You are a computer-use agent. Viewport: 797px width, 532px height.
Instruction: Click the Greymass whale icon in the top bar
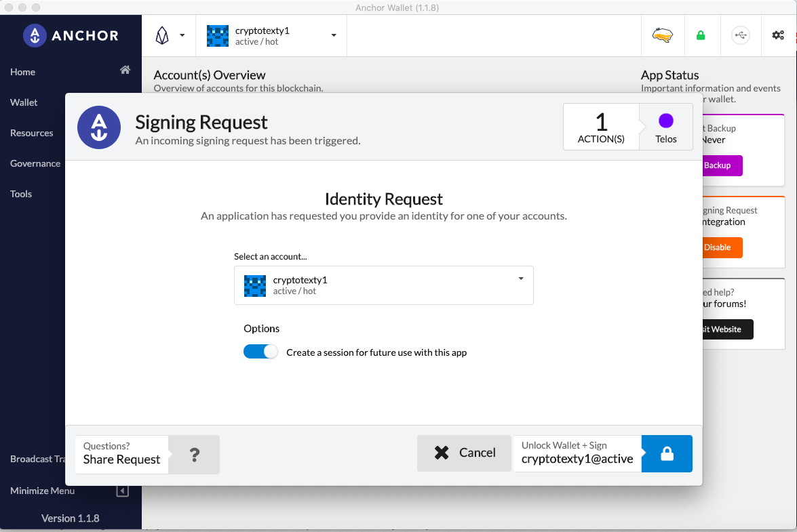click(x=662, y=35)
